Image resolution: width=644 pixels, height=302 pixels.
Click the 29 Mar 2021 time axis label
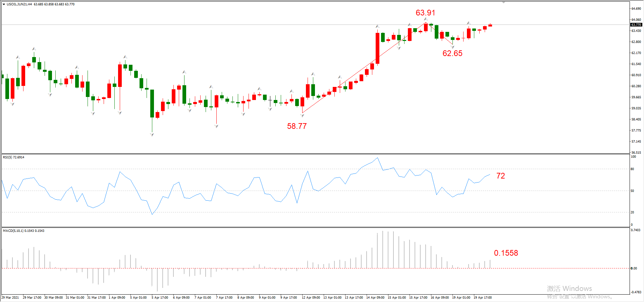pos(10,298)
